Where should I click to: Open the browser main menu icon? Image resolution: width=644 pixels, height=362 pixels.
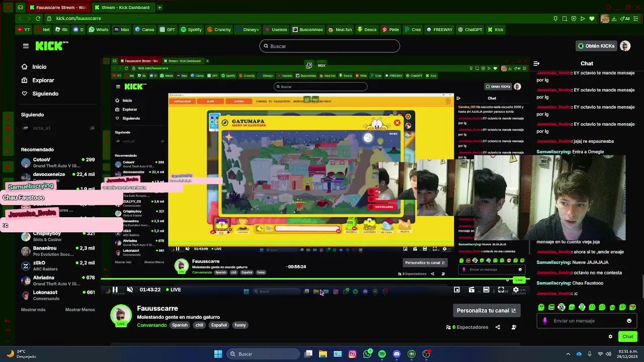pyautogui.click(x=637, y=19)
